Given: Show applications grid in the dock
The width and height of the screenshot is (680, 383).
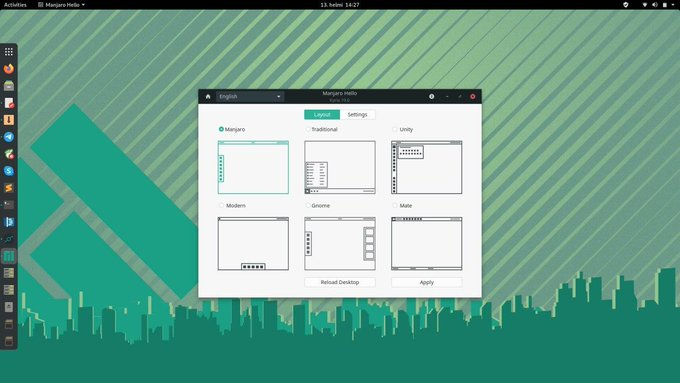Looking at the screenshot, I should click(x=9, y=52).
